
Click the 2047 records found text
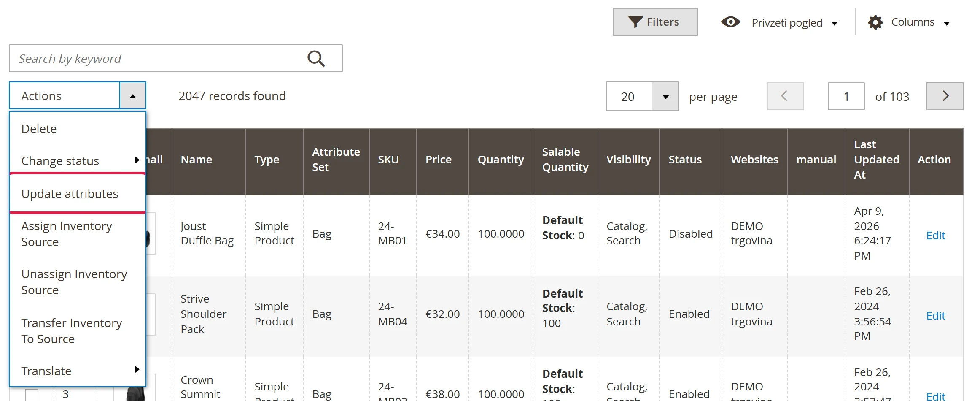[232, 96]
